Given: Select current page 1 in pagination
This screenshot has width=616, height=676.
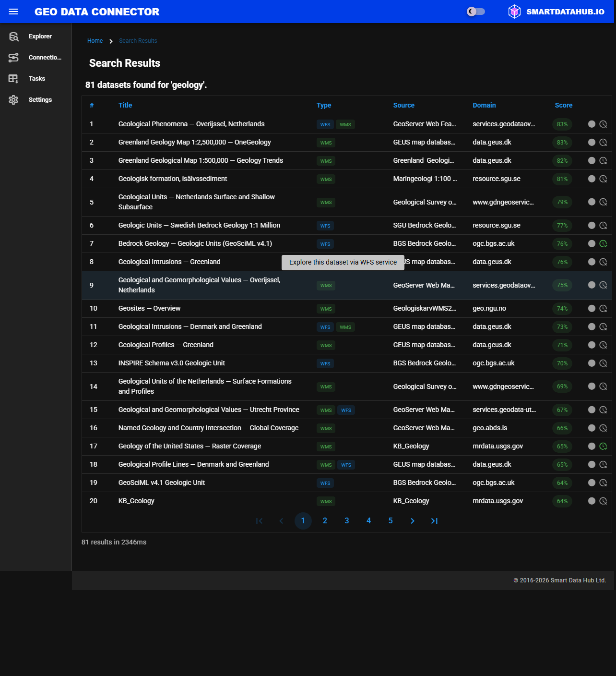Looking at the screenshot, I should (303, 520).
